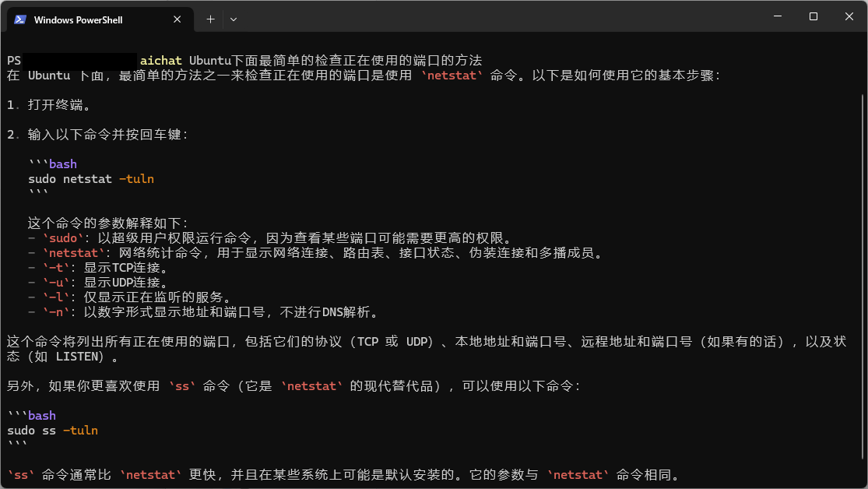
Task: Click the 'PS' prompt text
Action: (x=14, y=61)
